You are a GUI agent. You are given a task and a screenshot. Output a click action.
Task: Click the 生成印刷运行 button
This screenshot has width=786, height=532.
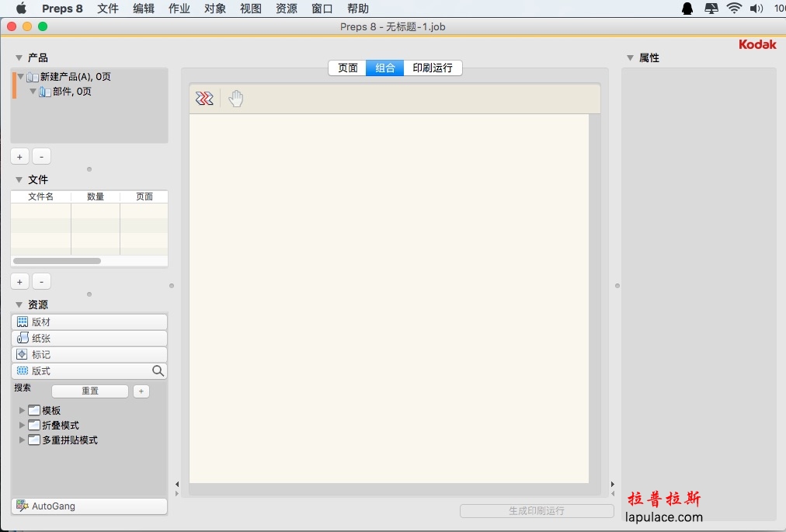(x=536, y=511)
